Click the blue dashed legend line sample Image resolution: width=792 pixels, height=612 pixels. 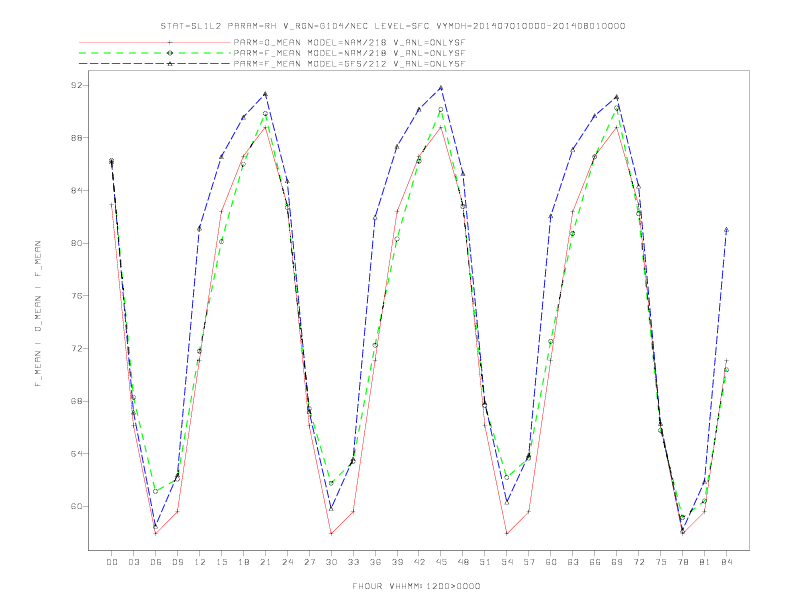(155, 64)
